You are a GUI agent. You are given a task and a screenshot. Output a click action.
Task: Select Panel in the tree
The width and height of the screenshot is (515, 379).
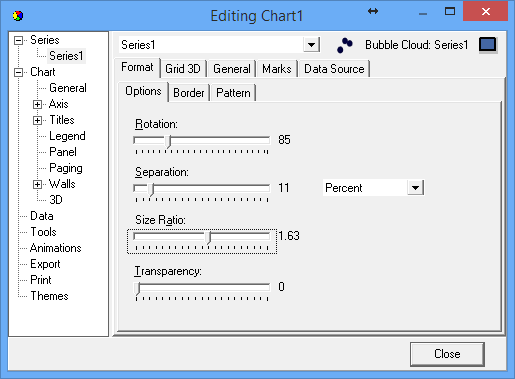[x=63, y=152]
